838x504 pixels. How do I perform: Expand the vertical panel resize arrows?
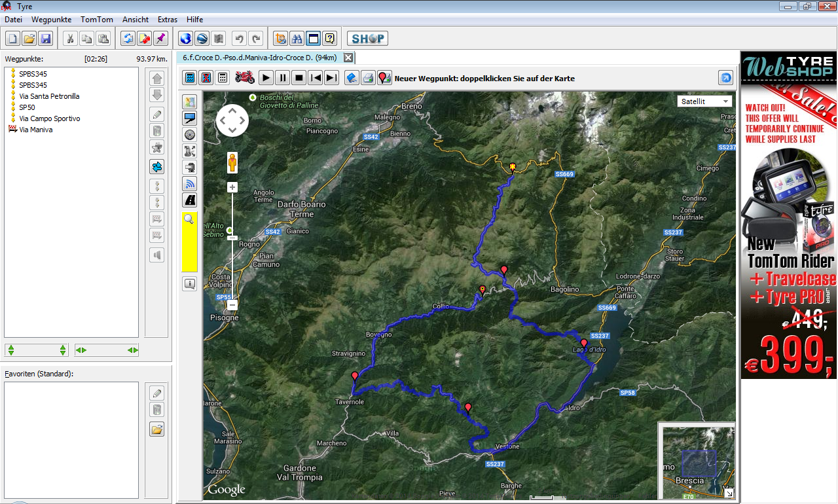click(36, 350)
